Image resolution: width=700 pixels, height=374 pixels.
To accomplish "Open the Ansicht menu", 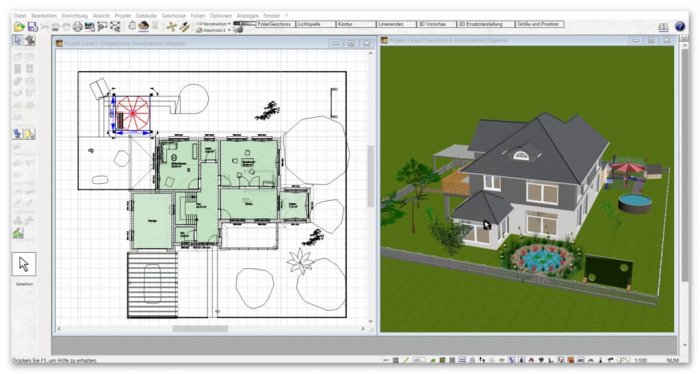I will pyautogui.click(x=101, y=16).
